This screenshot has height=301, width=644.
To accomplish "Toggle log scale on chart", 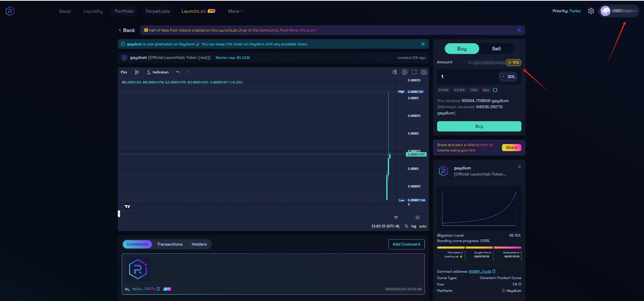I will click(414, 226).
